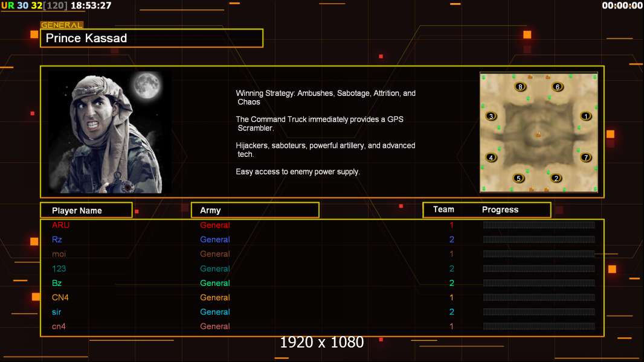Select start position 3 on the map
This screenshot has height=362, width=644.
[491, 116]
